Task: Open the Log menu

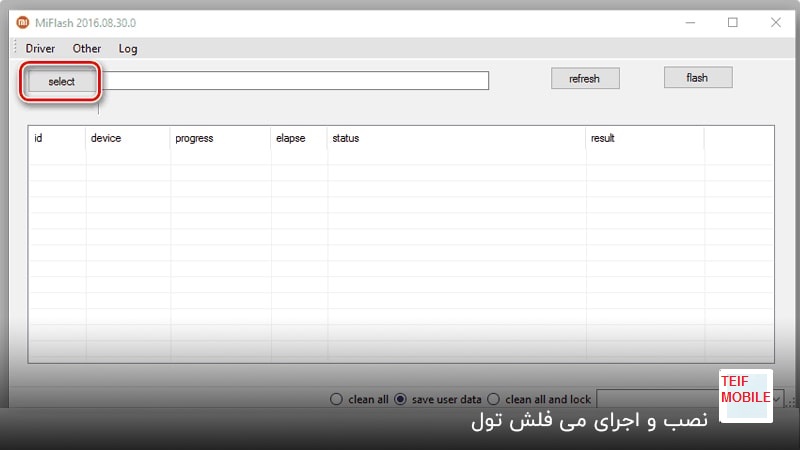Action: pyautogui.click(x=128, y=48)
